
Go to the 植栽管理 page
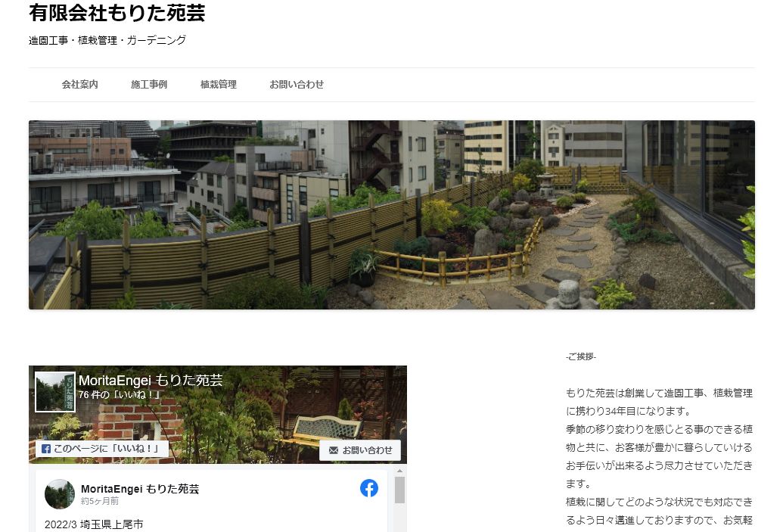(218, 85)
